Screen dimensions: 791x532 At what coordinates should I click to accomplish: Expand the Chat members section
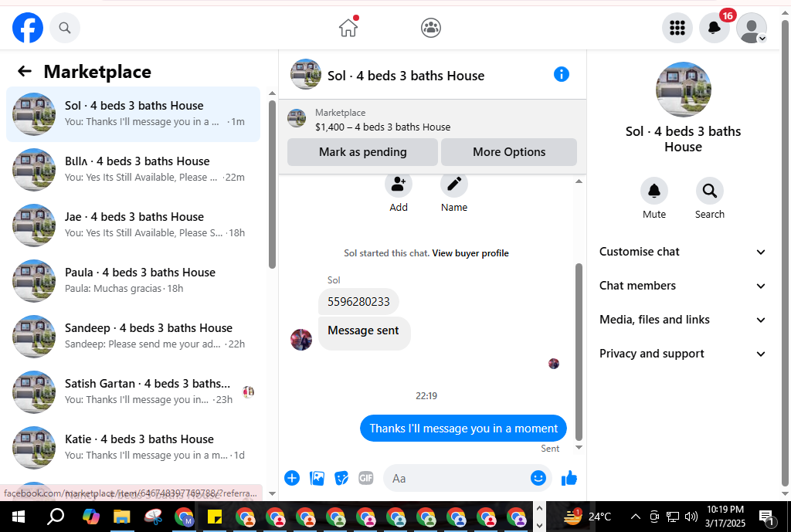(683, 286)
